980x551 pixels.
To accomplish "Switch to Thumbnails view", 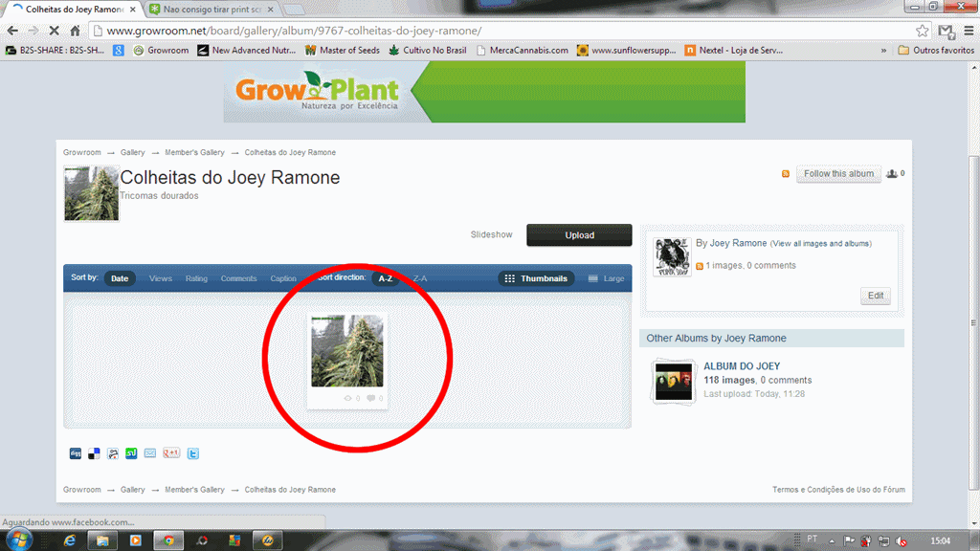I will (x=536, y=278).
